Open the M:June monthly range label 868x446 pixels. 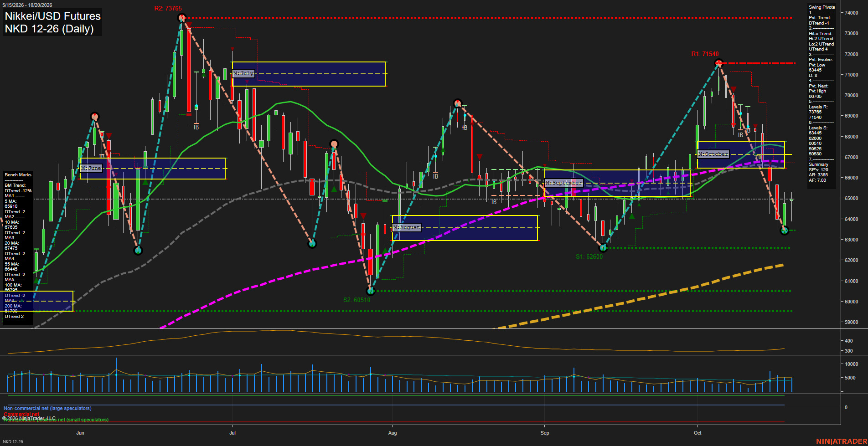pos(91,168)
